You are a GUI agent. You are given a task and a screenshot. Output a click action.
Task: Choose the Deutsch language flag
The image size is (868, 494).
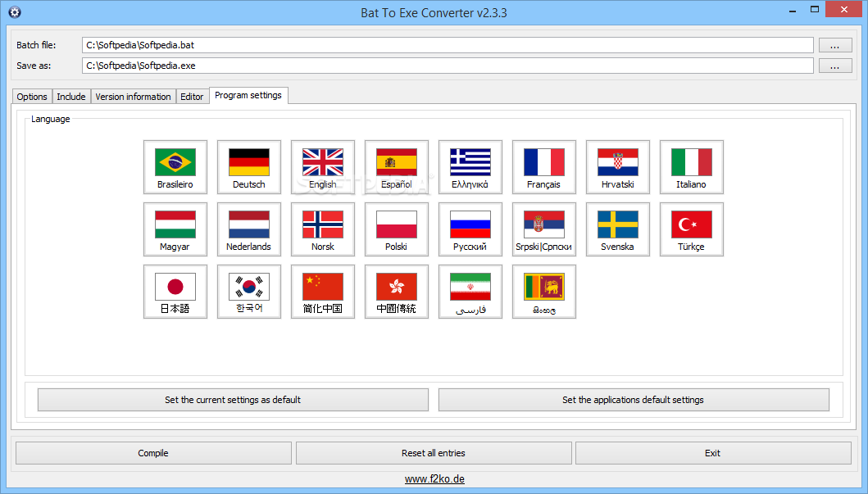[249, 167]
